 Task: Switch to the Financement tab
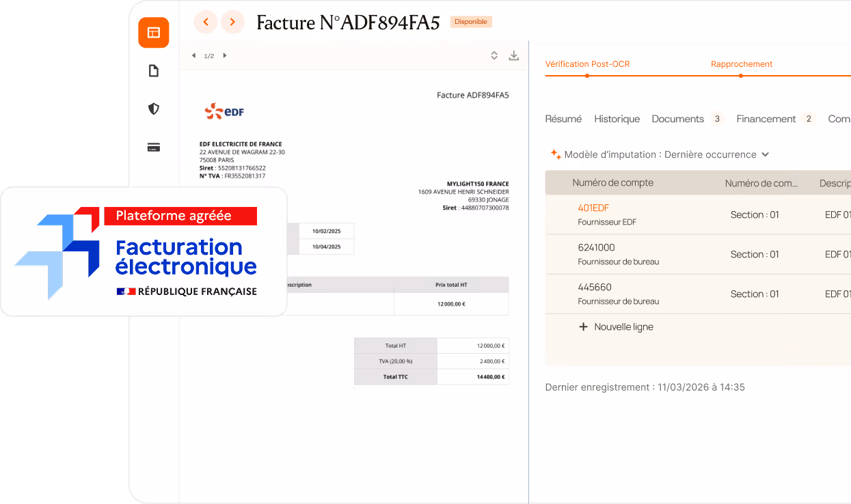pyautogui.click(x=766, y=119)
